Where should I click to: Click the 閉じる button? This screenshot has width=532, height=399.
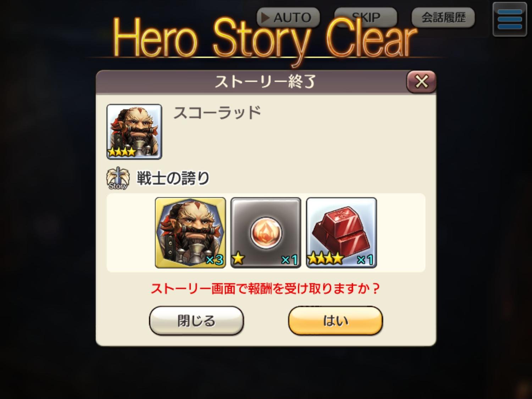196,321
